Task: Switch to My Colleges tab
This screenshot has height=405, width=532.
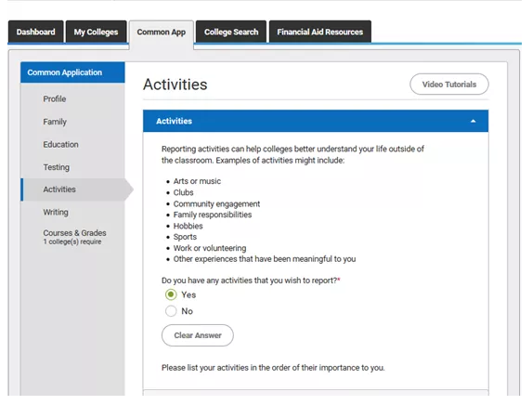Action: pyautogui.click(x=96, y=32)
